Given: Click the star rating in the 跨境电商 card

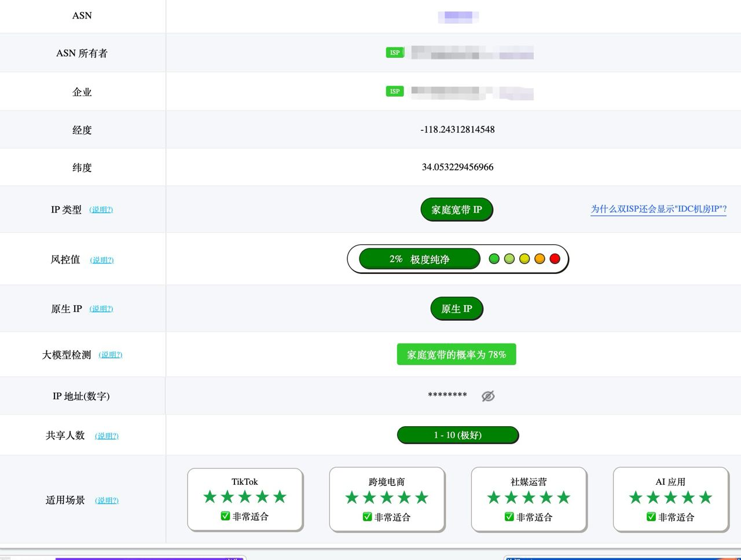Looking at the screenshot, I should point(387,497).
